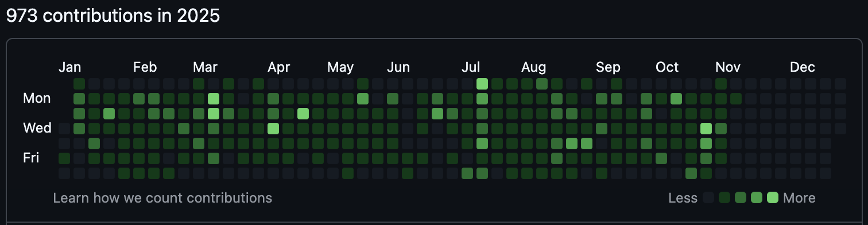The height and width of the screenshot is (225, 868).
Task: Select brightest Wednesday cell just before Nov
Action: coord(706,128)
